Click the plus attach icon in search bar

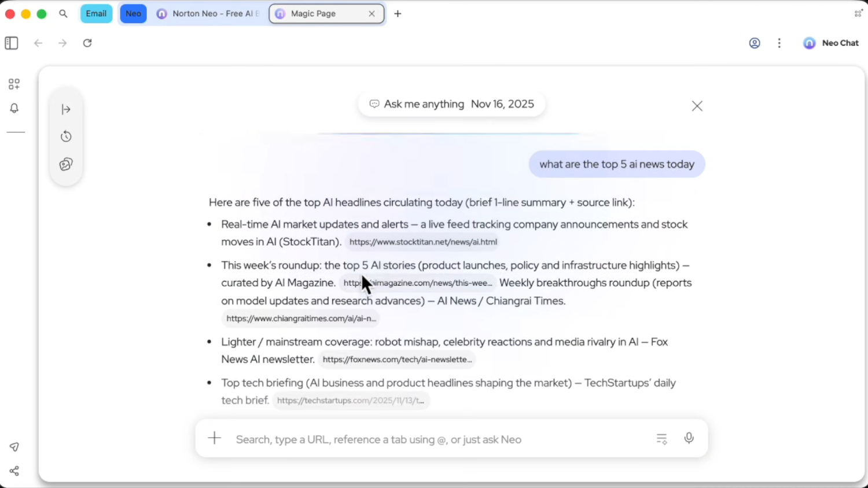[215, 438]
